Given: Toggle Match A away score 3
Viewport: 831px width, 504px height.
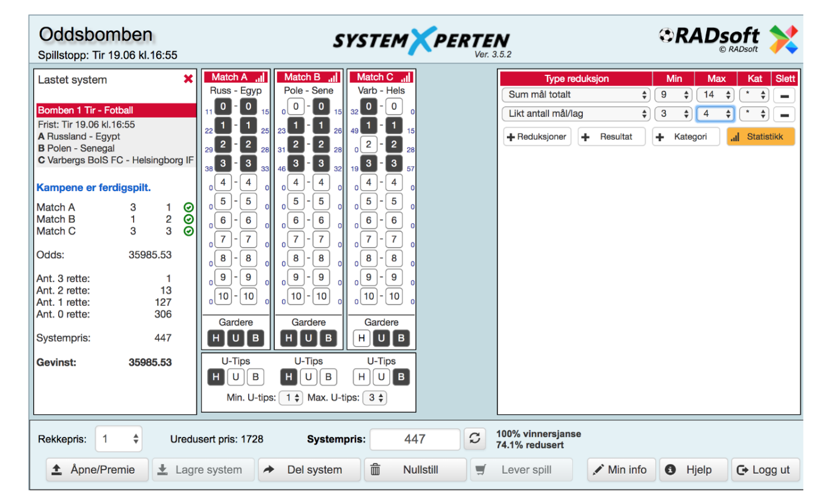Looking at the screenshot, I should point(248,162).
